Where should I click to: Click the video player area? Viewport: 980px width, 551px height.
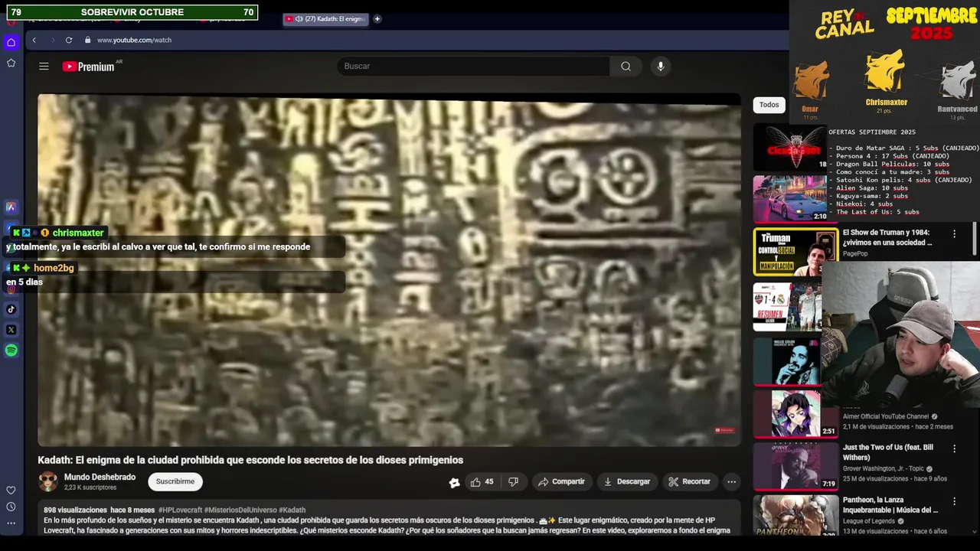(389, 269)
